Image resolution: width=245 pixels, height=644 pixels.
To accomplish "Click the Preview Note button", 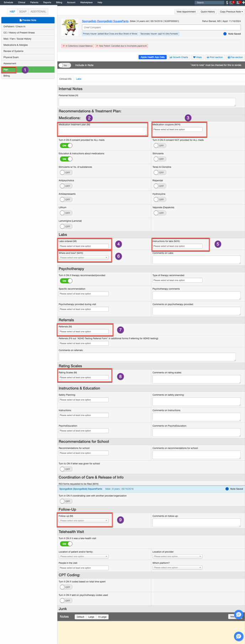I will pos(28,20).
